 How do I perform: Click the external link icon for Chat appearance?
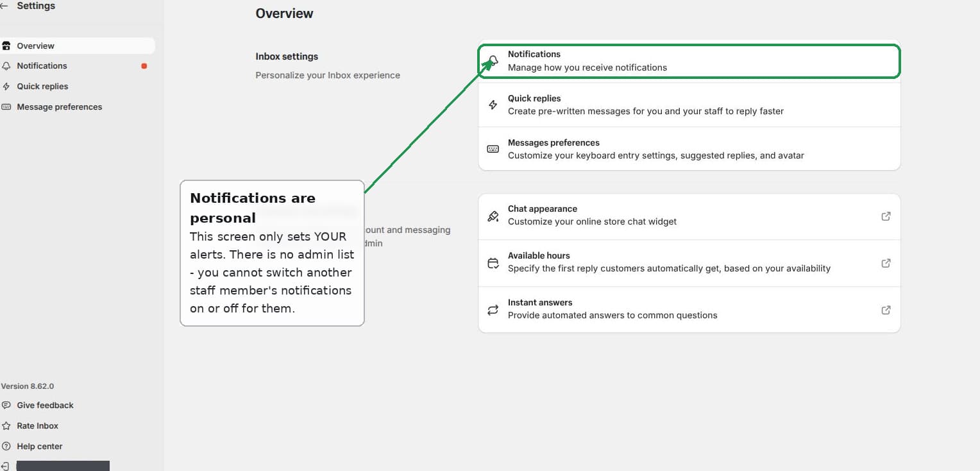pos(886,216)
